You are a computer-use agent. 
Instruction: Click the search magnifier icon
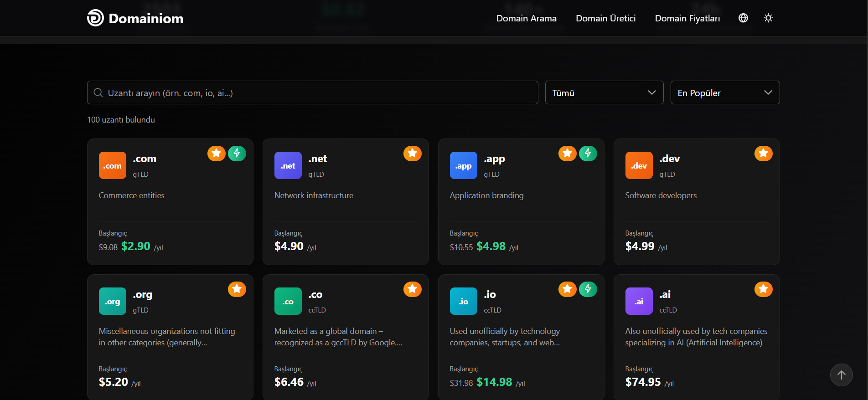click(98, 93)
